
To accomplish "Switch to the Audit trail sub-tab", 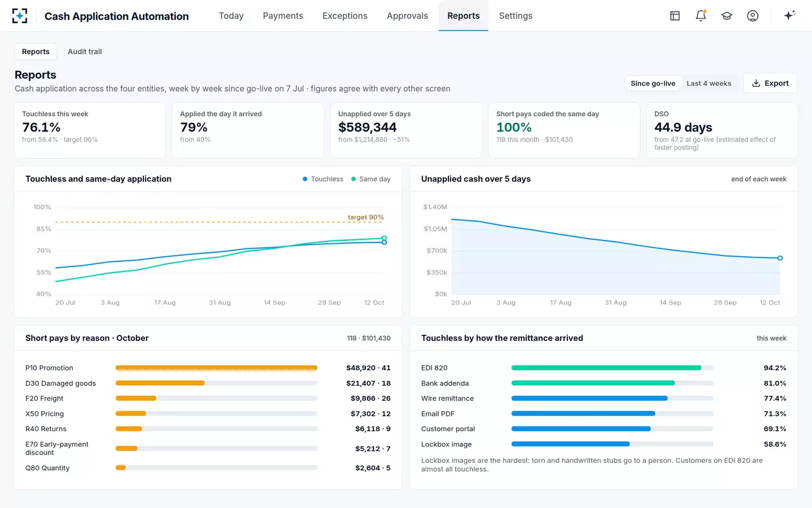I will coord(85,51).
